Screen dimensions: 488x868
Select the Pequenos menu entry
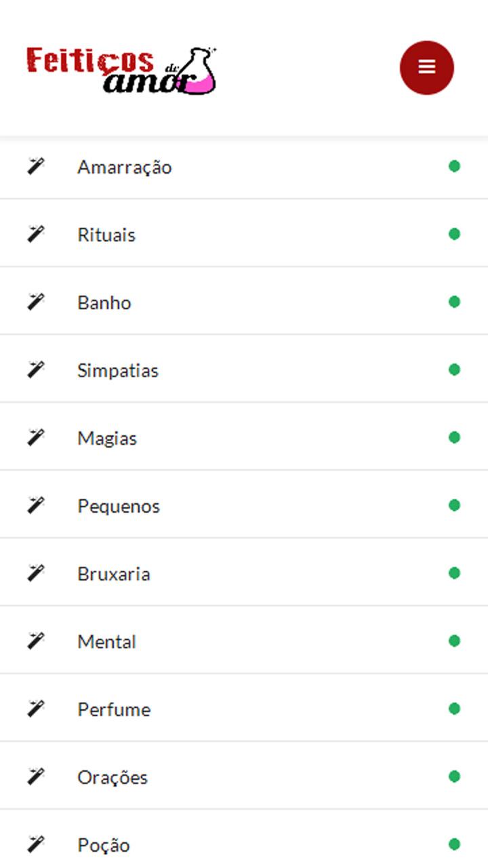pos(244,505)
